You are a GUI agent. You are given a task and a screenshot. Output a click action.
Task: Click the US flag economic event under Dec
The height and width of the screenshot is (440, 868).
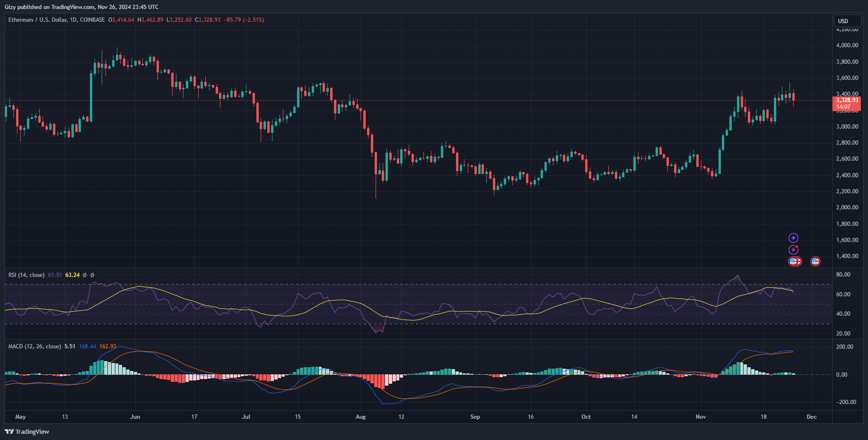[815, 261]
